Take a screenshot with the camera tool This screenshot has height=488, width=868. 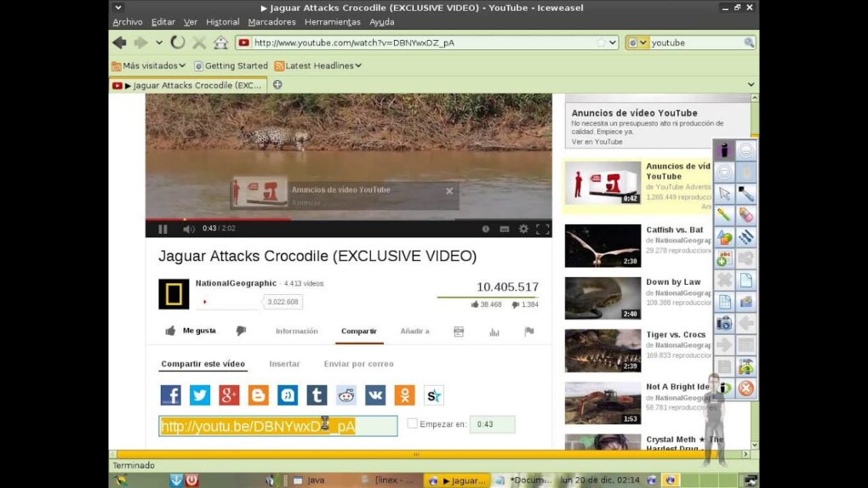724,323
